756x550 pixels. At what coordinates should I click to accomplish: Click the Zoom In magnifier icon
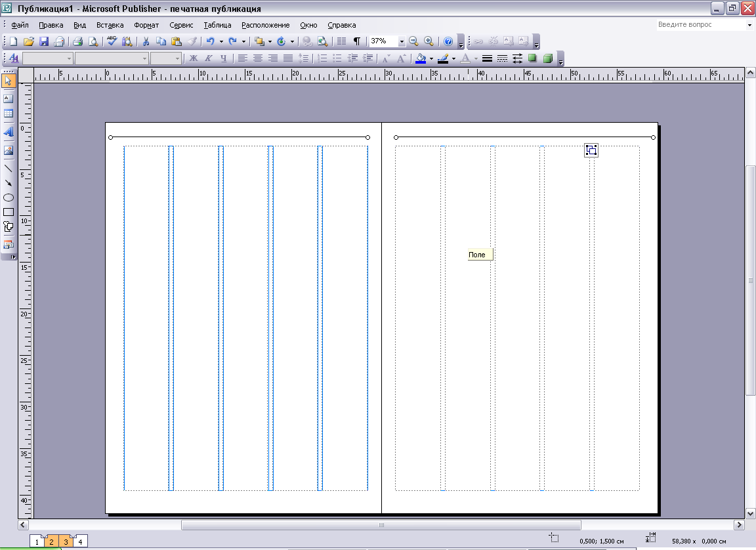[429, 41]
